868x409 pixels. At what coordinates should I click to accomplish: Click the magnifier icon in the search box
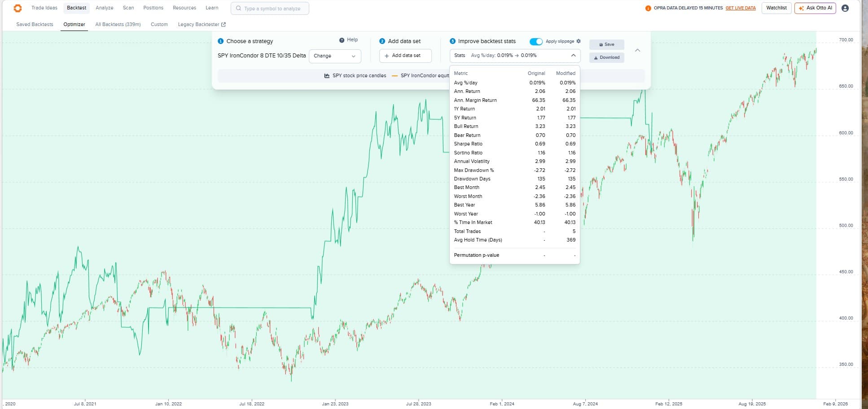coord(238,9)
